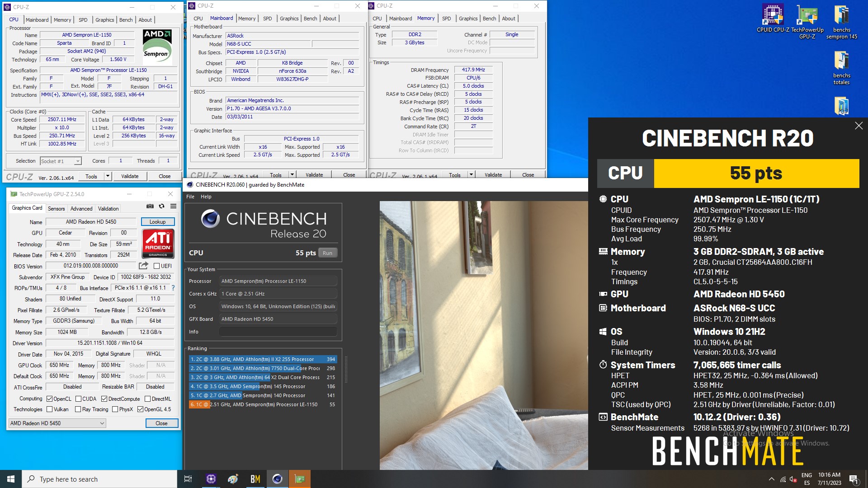
Task: Click the Lookup button in GPU-Z
Action: [157, 221]
